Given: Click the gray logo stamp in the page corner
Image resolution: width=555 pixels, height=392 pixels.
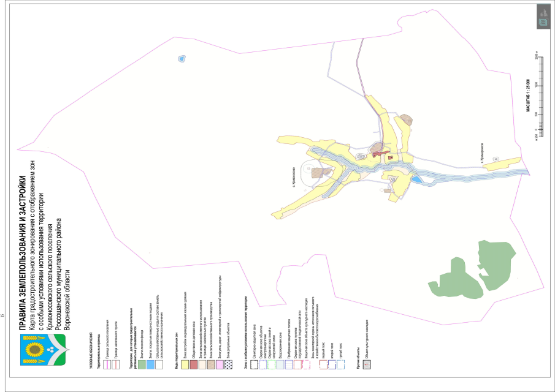Looking at the screenshot, I should [543, 17].
